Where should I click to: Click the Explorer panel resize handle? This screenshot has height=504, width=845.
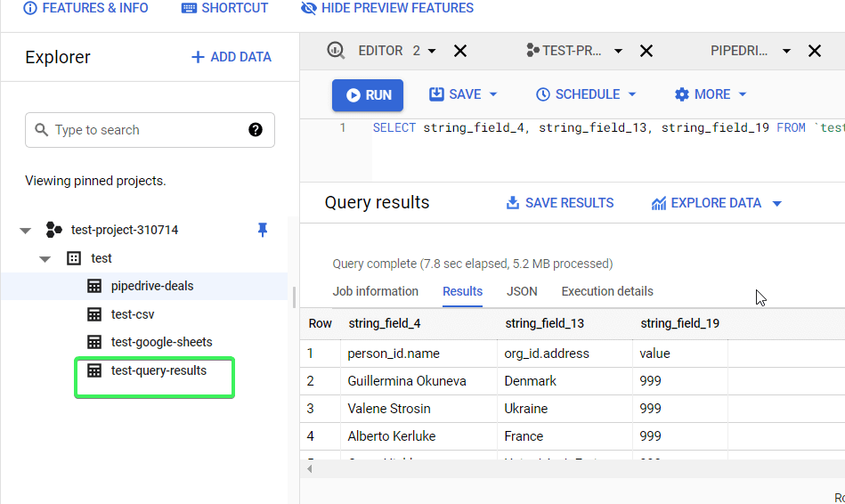click(x=294, y=297)
